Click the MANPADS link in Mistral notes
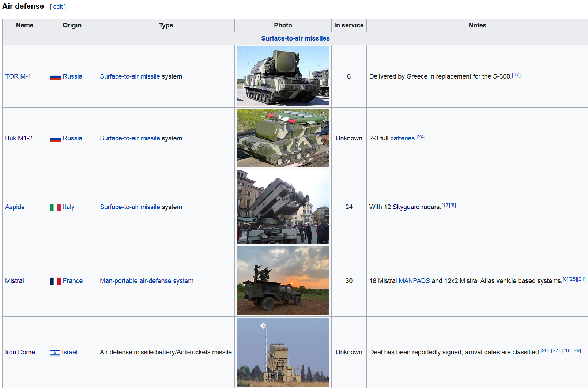The width and height of the screenshot is (588, 388). [x=414, y=281]
